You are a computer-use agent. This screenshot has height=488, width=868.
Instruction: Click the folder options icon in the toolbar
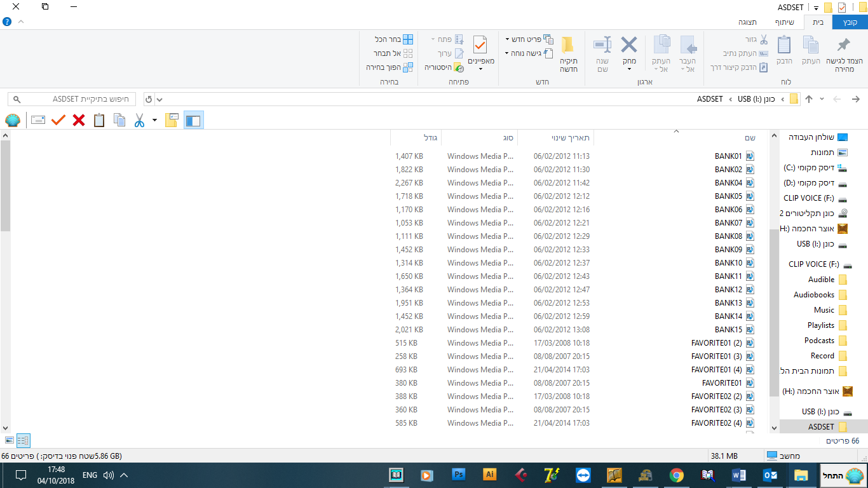pyautogui.click(x=171, y=120)
